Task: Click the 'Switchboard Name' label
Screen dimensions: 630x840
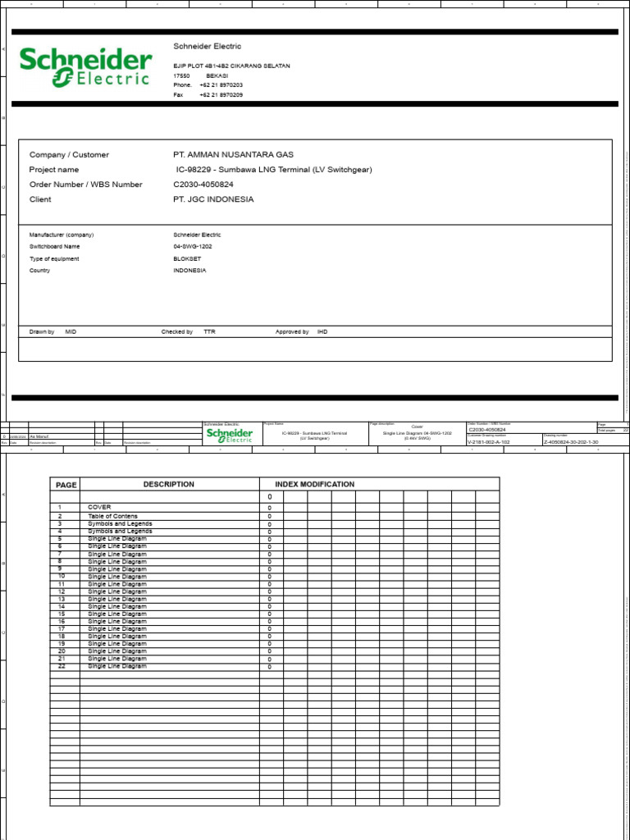Action: 55,247
